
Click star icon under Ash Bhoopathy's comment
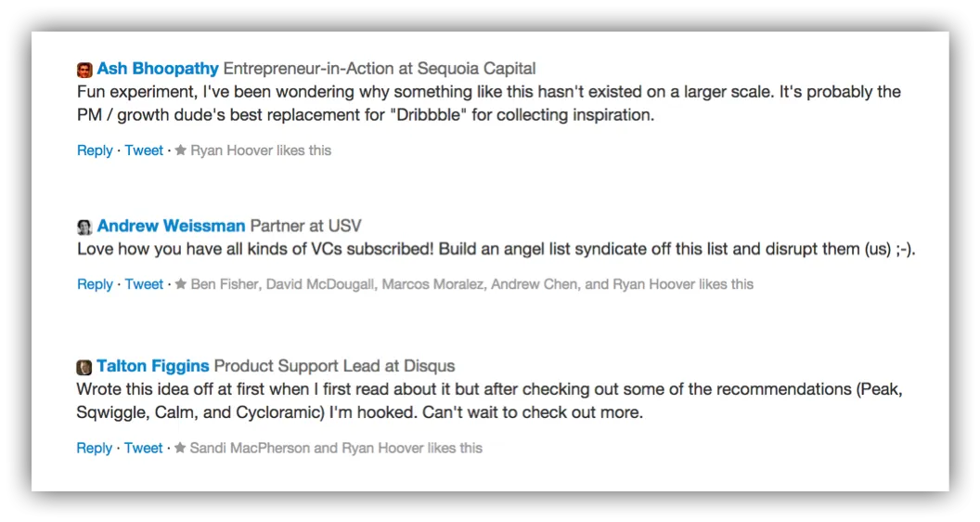pyautogui.click(x=181, y=150)
